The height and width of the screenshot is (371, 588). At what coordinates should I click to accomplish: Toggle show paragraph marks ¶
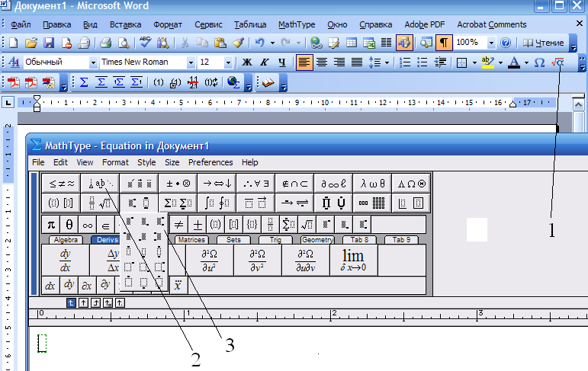[x=443, y=43]
